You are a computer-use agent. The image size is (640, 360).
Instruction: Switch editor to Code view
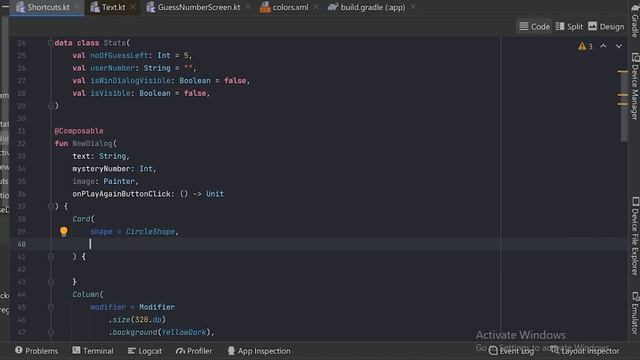coord(534,27)
